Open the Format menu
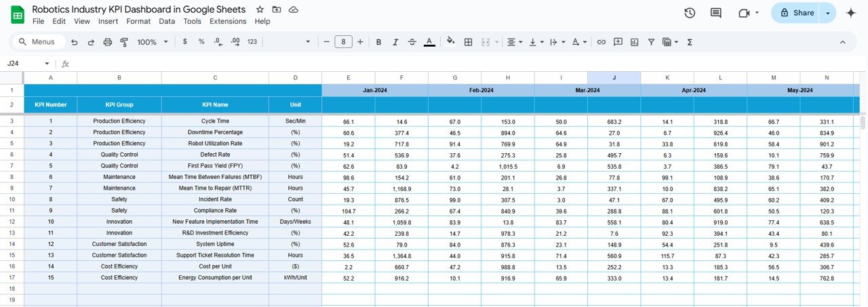This screenshot has width=868, height=307. [x=138, y=21]
